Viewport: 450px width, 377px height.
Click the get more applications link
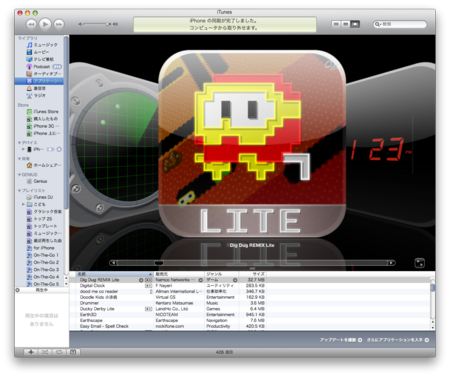pyautogui.click(x=398, y=340)
